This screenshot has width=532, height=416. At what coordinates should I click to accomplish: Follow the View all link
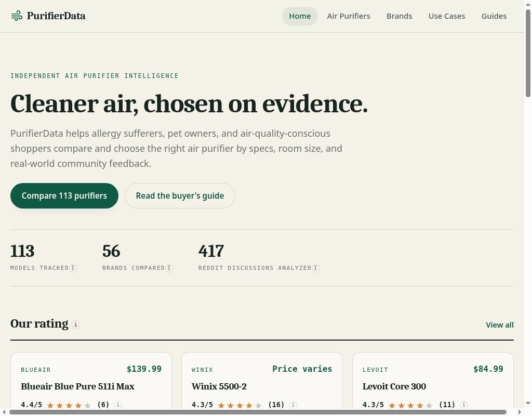(500, 325)
